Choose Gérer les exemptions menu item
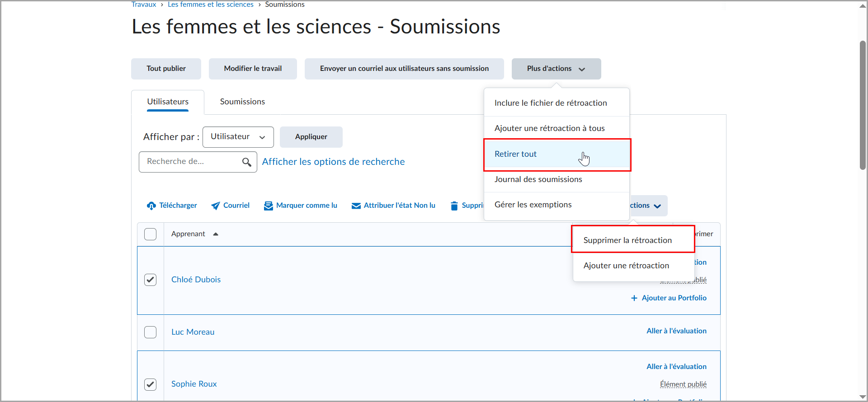 point(557,205)
